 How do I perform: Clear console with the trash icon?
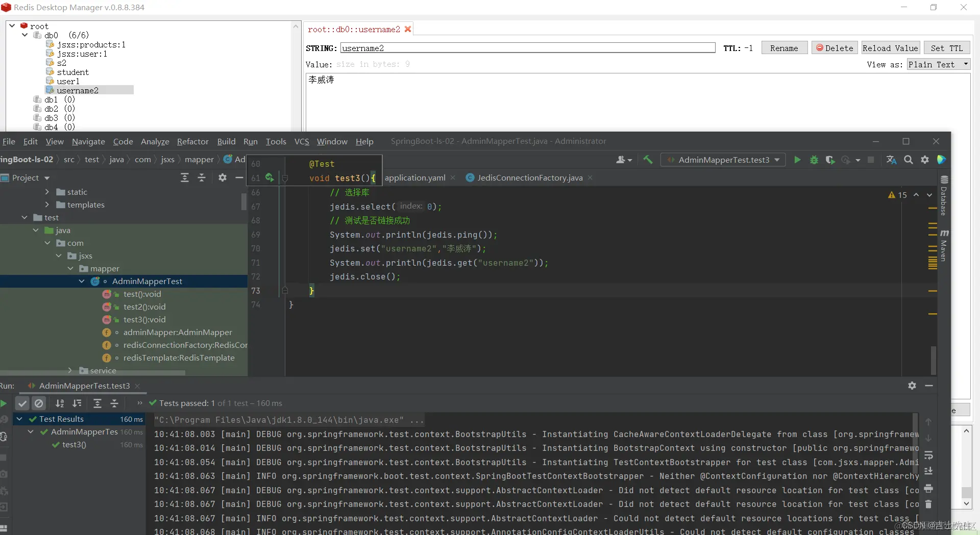[928, 504]
